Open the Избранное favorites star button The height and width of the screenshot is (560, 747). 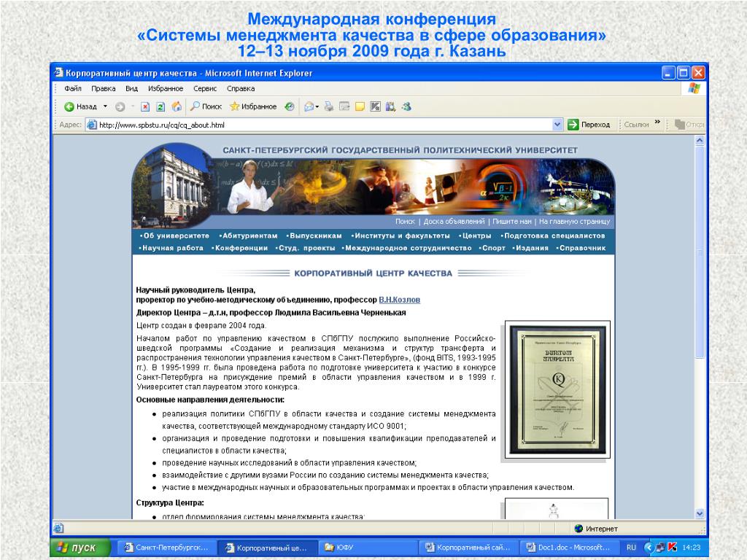[x=253, y=106]
